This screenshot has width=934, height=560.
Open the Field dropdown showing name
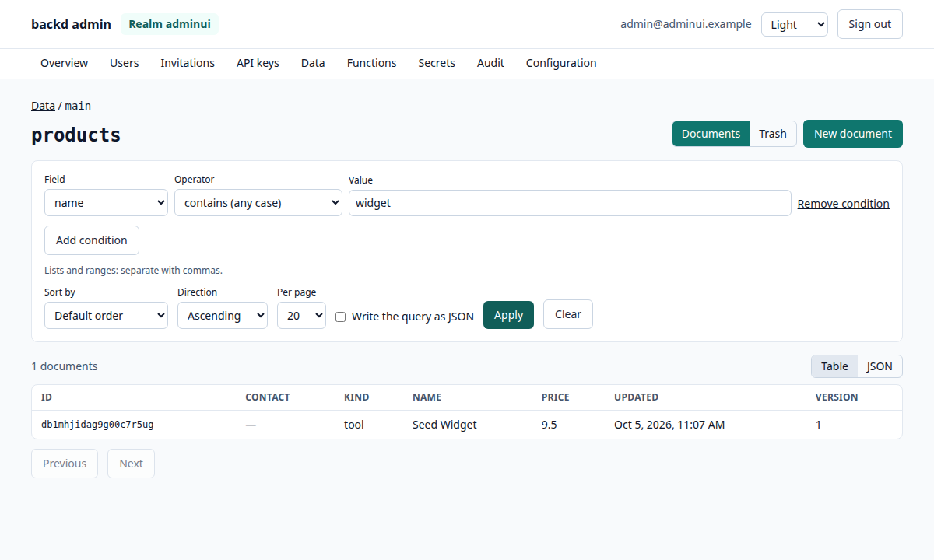106,203
